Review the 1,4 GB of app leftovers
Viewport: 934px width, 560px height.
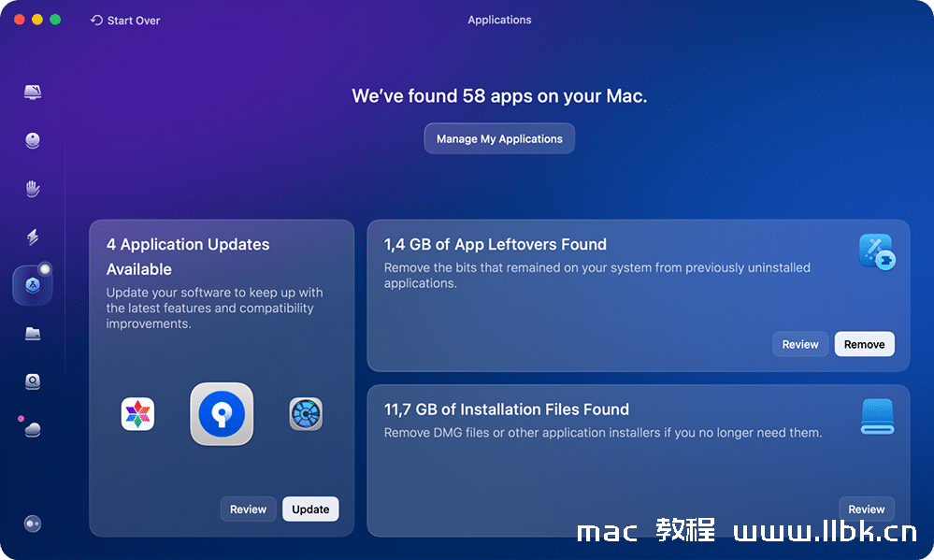[799, 344]
